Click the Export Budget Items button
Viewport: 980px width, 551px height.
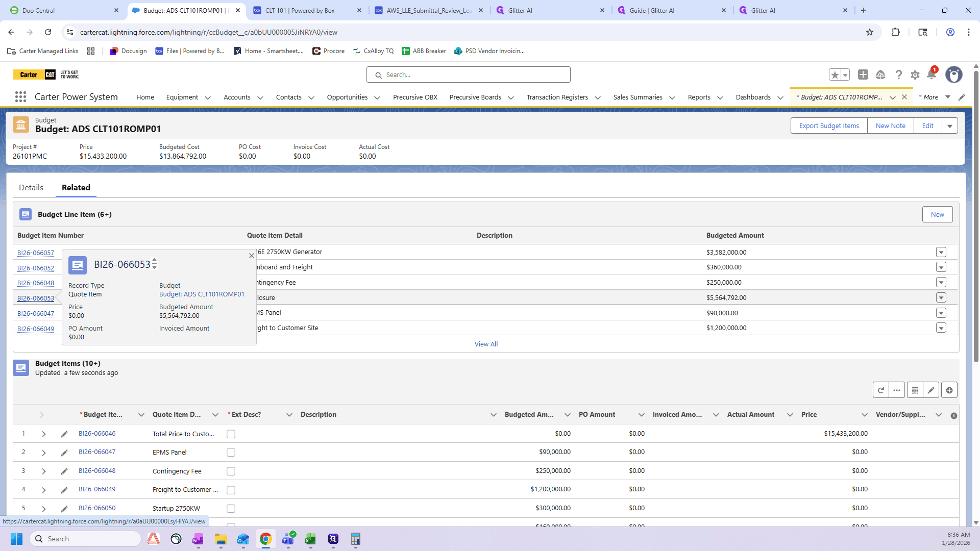(829, 126)
